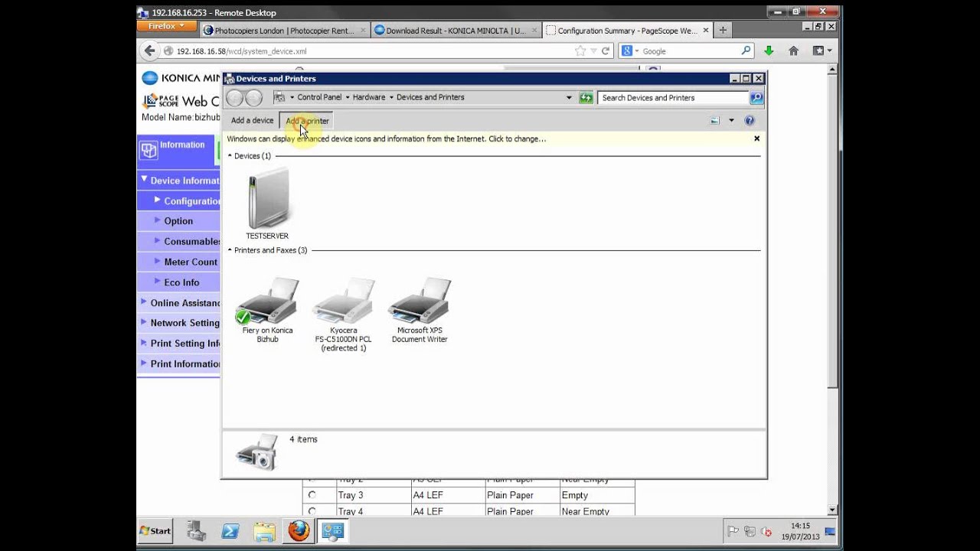
Task: Switch to Firefox on the taskbar
Action: point(299,530)
